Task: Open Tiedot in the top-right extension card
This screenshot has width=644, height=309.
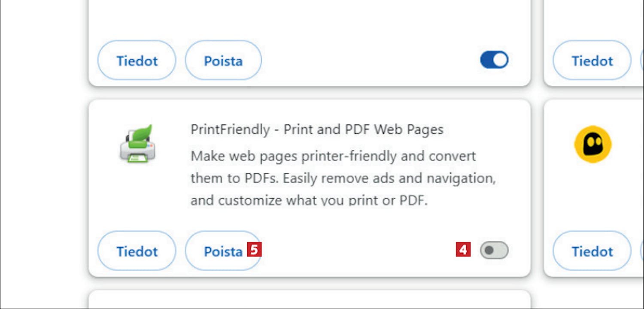Action: click(592, 61)
